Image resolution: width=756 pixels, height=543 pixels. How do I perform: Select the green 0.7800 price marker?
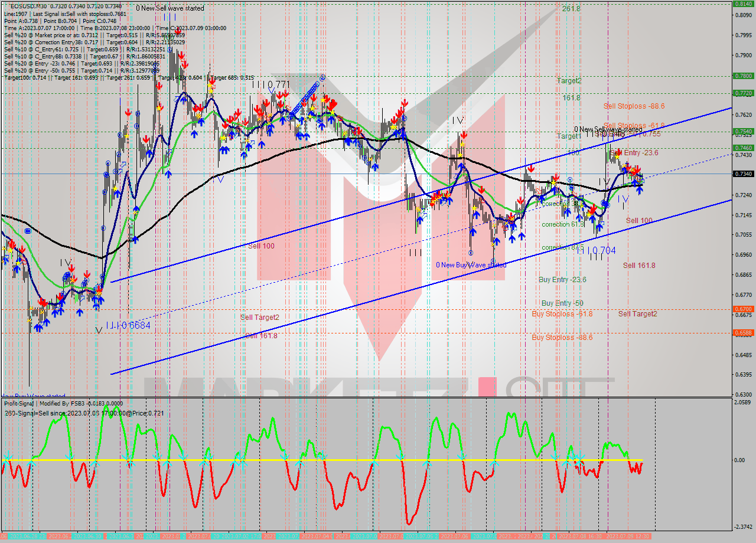(742, 76)
